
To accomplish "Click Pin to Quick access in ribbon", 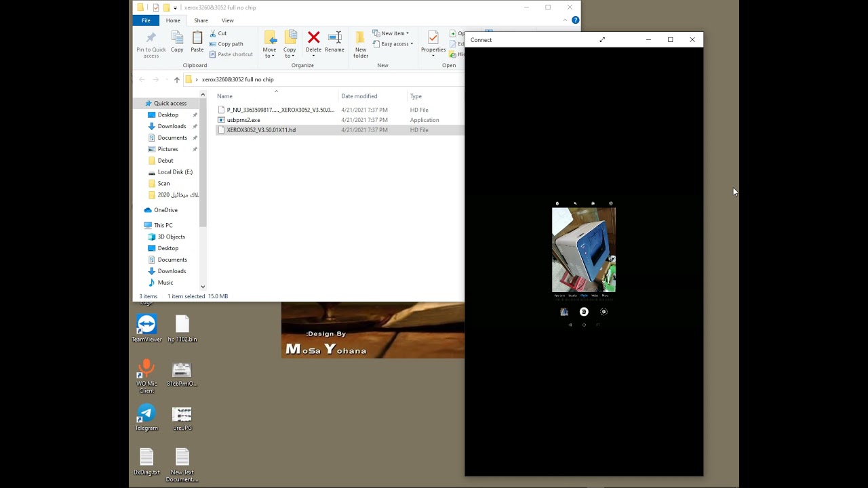I will point(151,44).
